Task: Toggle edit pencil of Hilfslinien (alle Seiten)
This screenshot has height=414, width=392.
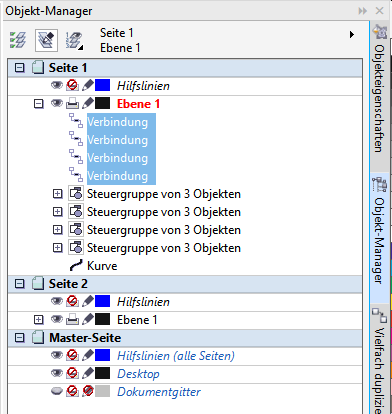Action: coord(87,356)
